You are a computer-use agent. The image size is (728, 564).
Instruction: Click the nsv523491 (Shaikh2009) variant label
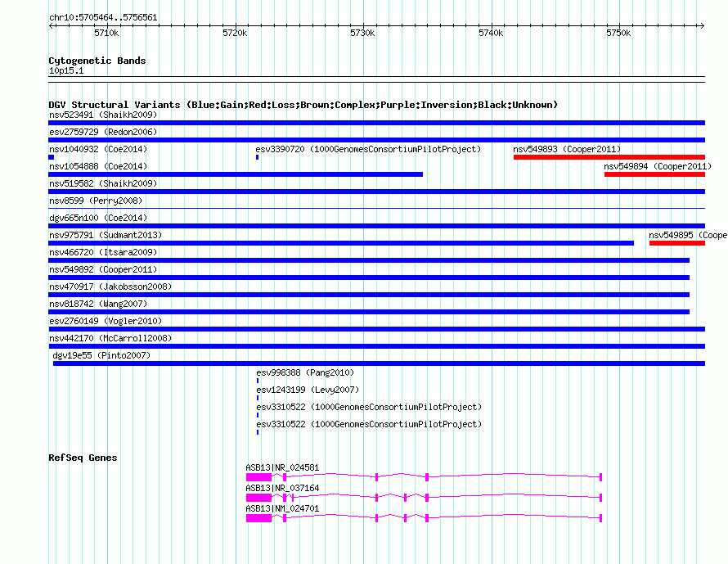point(103,115)
